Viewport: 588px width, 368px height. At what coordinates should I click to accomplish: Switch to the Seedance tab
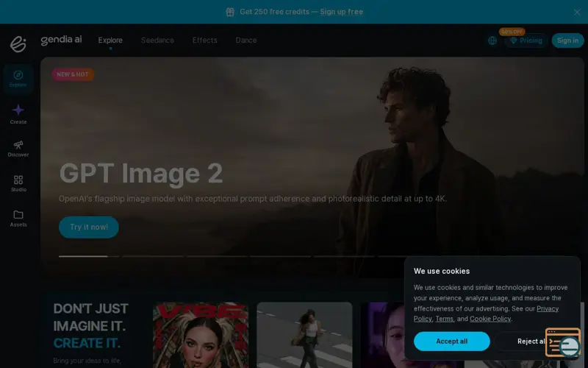tap(157, 40)
